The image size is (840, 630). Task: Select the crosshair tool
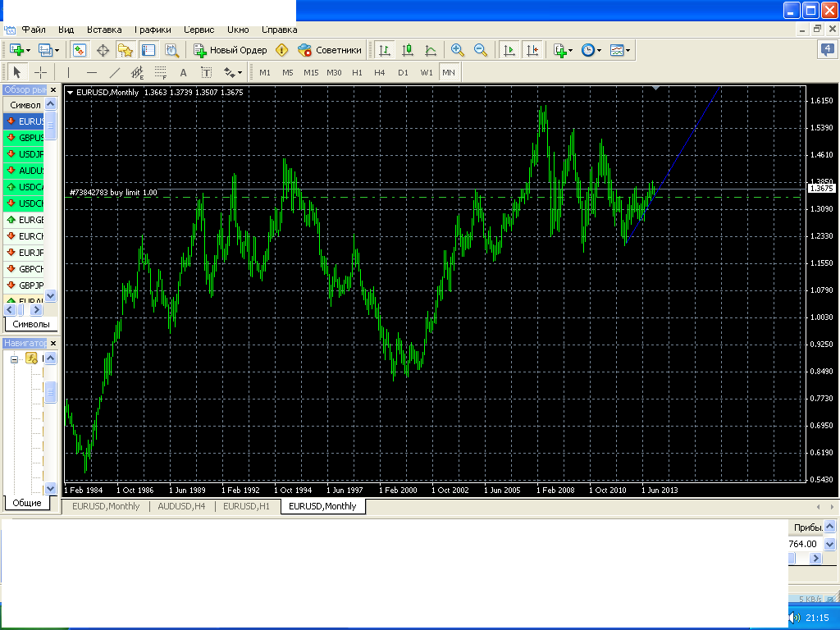pos(41,72)
